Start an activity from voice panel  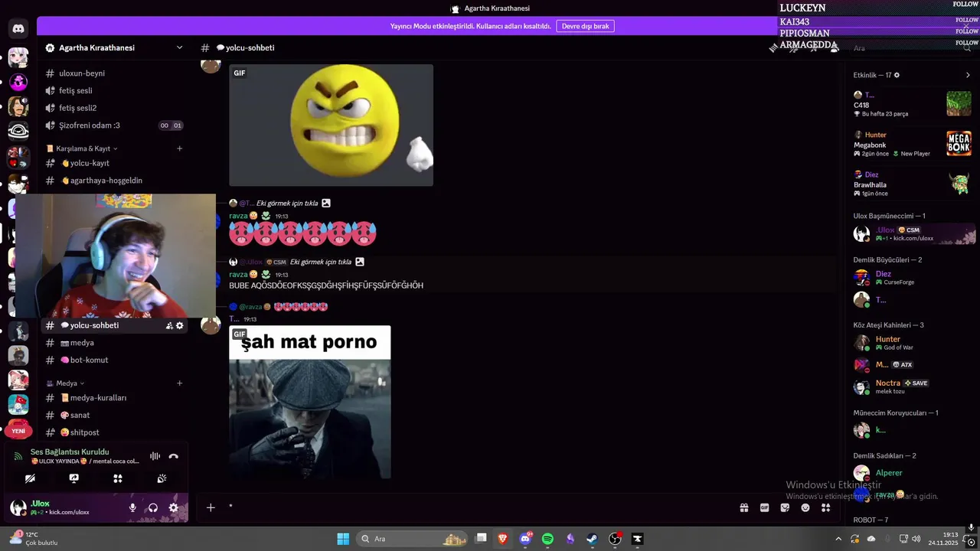click(x=118, y=478)
